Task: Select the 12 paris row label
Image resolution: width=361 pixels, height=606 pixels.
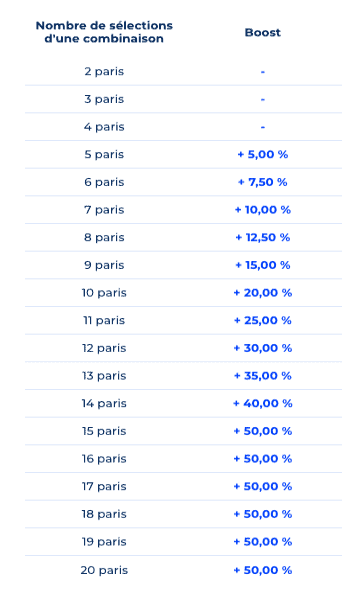Action: (104, 348)
